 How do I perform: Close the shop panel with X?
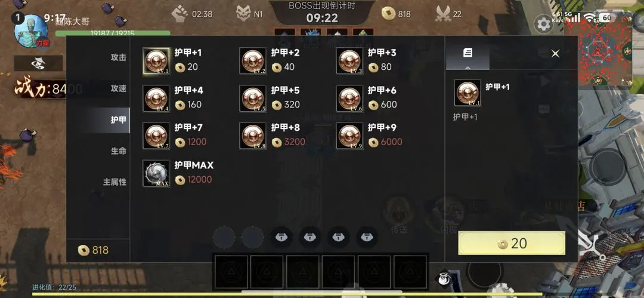point(555,54)
